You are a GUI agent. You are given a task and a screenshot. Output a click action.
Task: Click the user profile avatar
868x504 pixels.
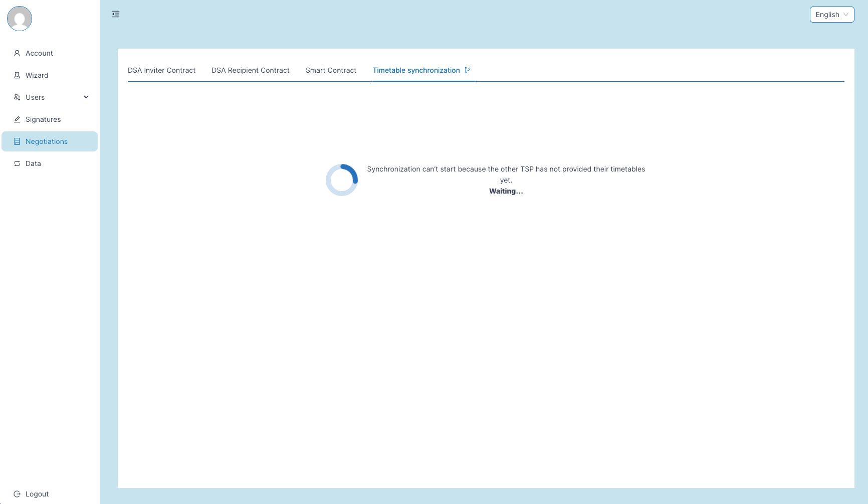pos(20,19)
